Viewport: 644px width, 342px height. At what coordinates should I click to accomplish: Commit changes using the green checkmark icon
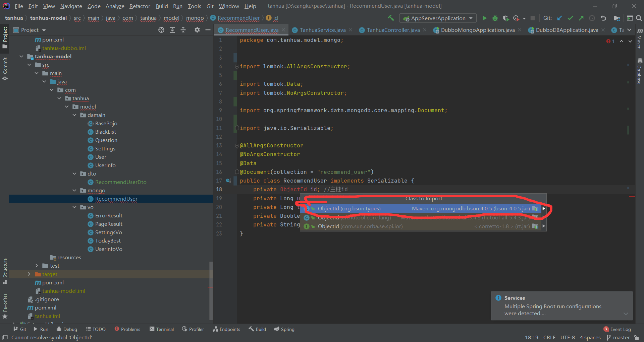point(570,18)
